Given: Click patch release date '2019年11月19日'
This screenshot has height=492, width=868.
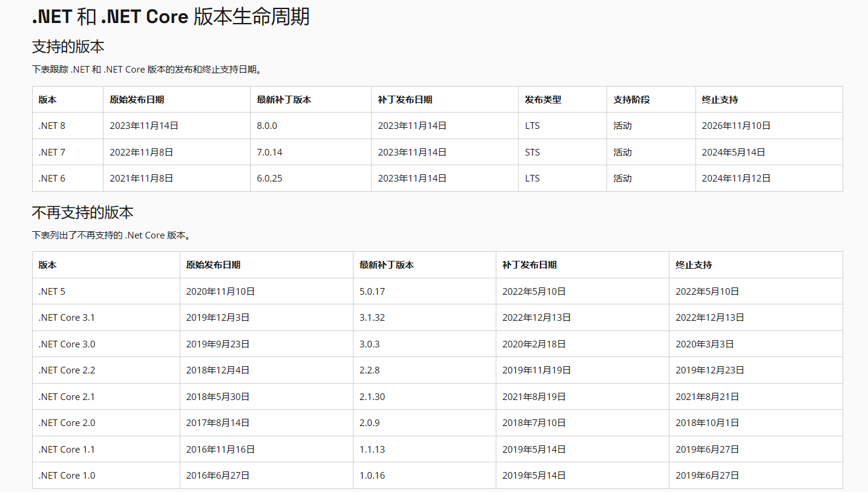Looking at the screenshot, I should pos(537,370).
